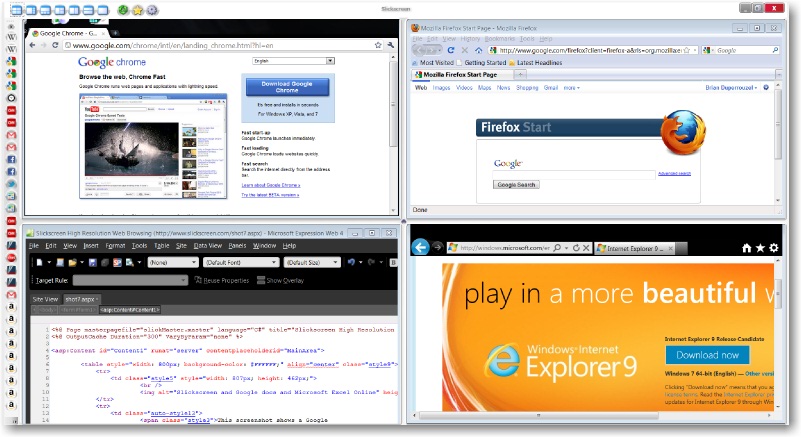Open Chrome's wrench menu

(391, 45)
